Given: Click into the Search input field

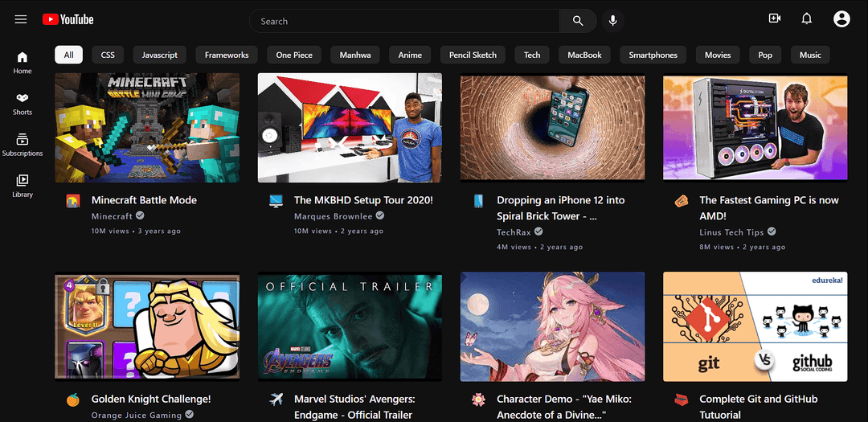Looking at the screenshot, I should tap(404, 21).
